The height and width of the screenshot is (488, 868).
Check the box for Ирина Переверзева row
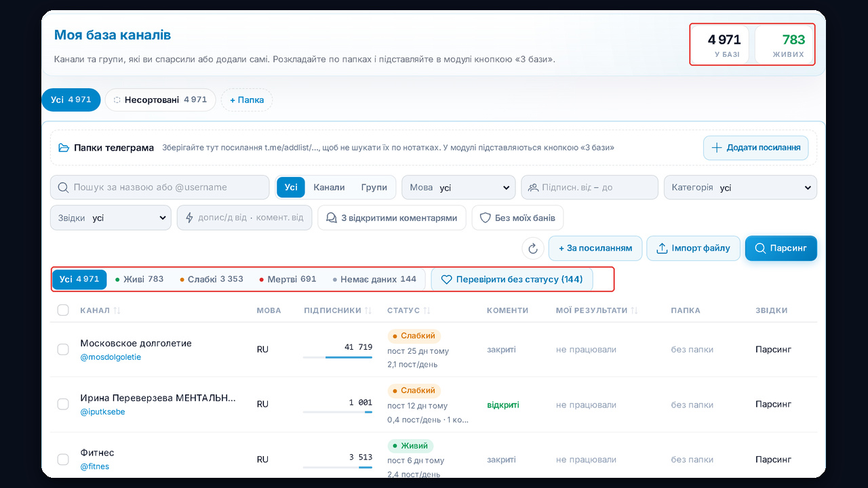tap(63, 404)
